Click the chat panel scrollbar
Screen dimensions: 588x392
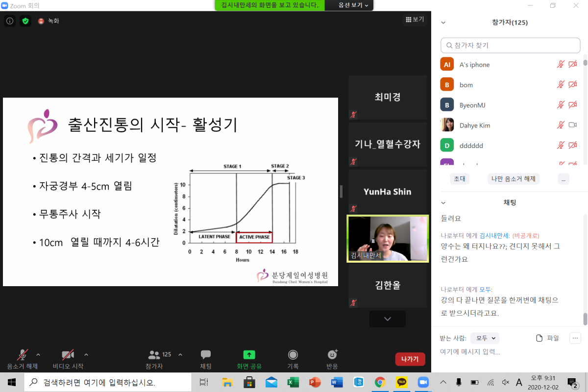585,318
